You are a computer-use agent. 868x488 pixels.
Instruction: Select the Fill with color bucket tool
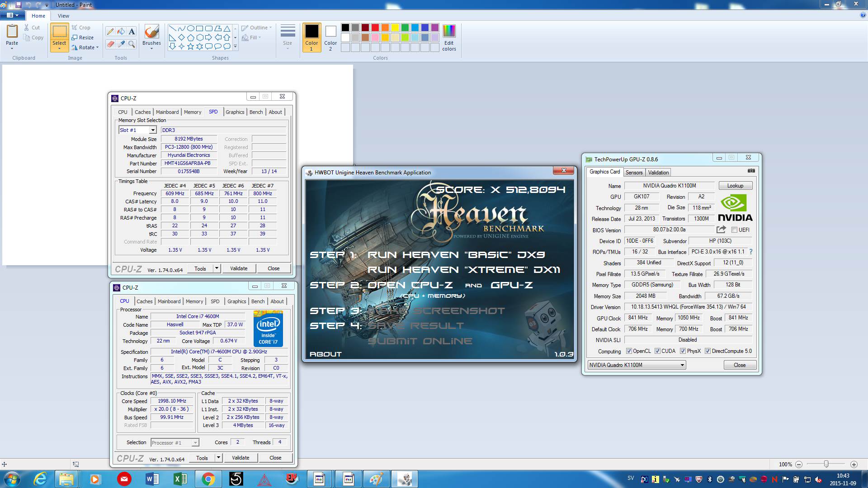pos(121,31)
